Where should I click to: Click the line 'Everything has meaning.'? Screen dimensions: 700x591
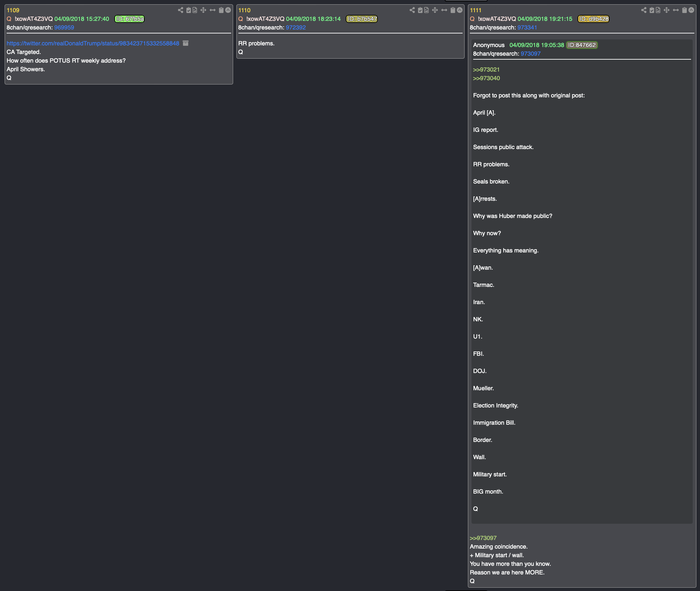coord(506,250)
